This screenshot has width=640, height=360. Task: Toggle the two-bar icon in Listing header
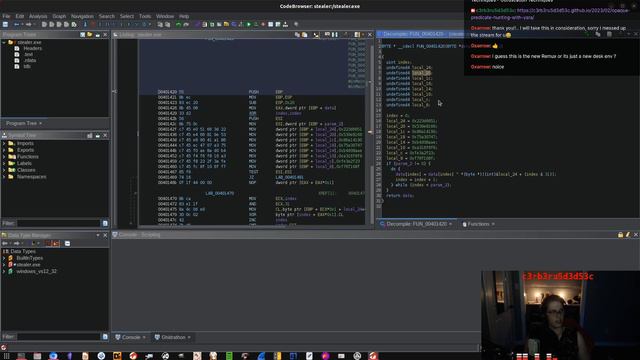click(335, 35)
